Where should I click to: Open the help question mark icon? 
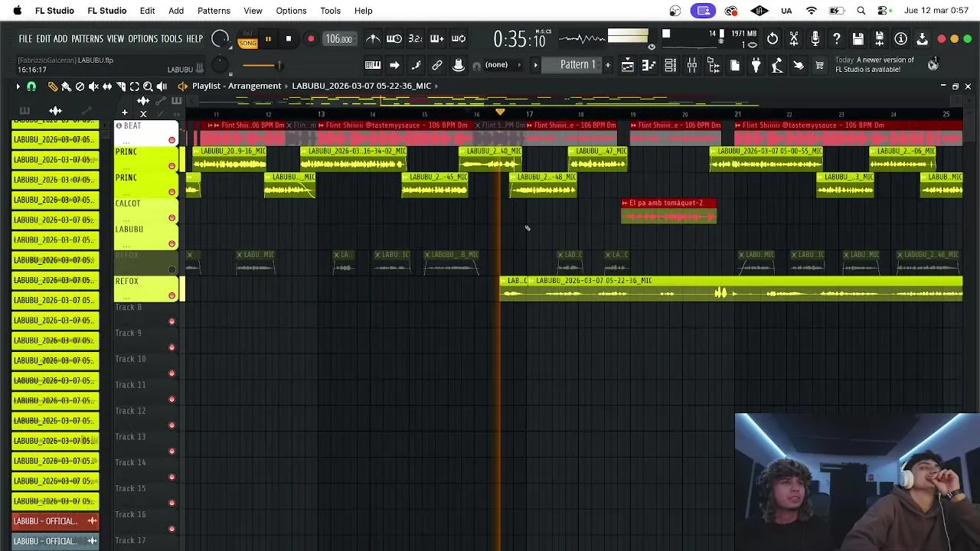click(x=837, y=39)
